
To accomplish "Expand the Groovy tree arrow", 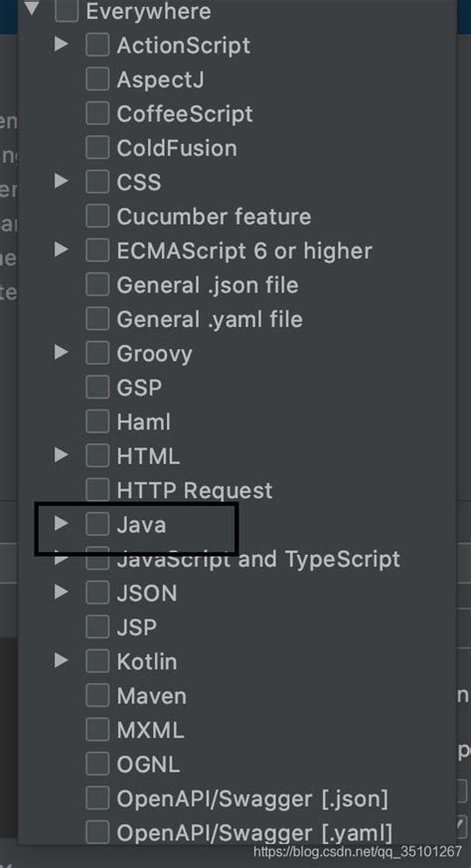I will 62,352.
